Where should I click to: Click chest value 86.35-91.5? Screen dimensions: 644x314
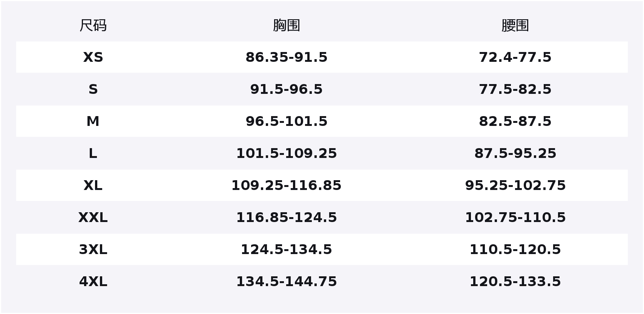(x=286, y=57)
